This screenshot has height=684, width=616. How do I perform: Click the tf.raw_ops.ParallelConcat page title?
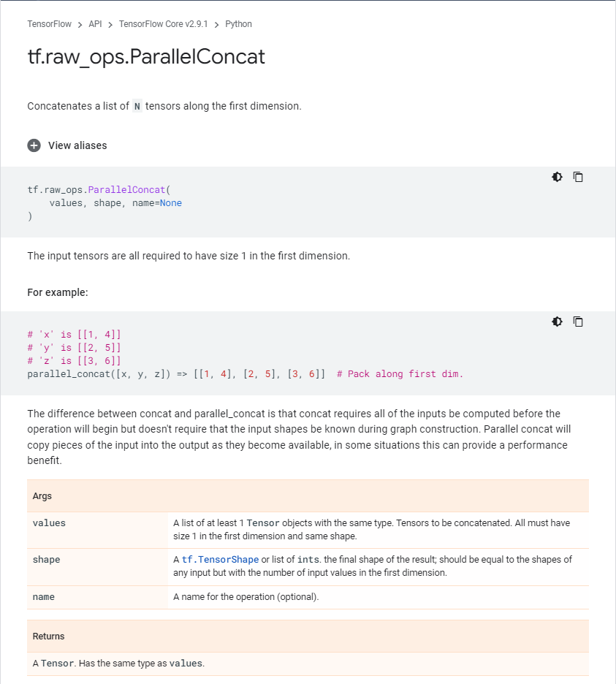(146, 57)
